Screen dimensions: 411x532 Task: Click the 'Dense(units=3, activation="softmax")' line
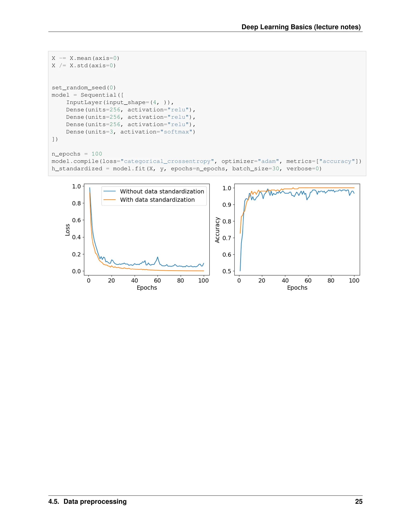[131, 132]
